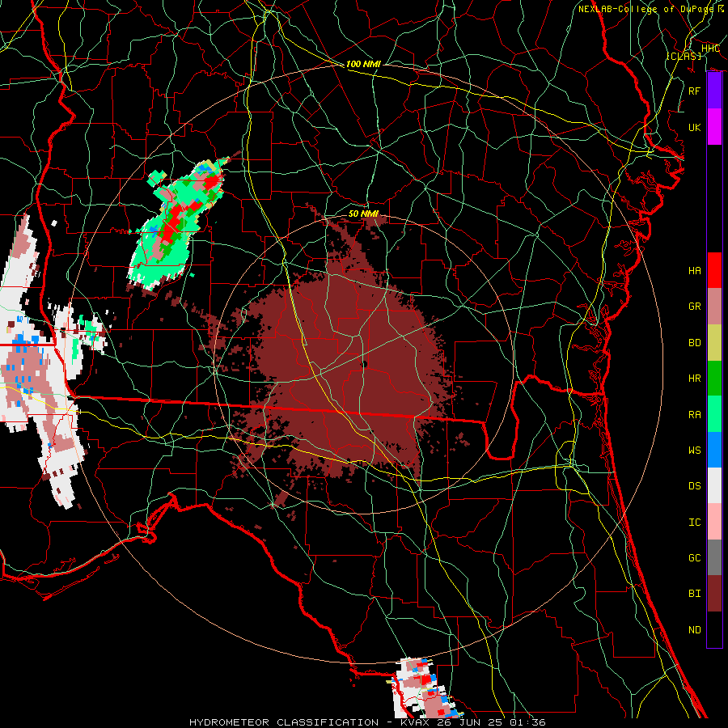
Task: Click the HHC product label
Action: 710,49
